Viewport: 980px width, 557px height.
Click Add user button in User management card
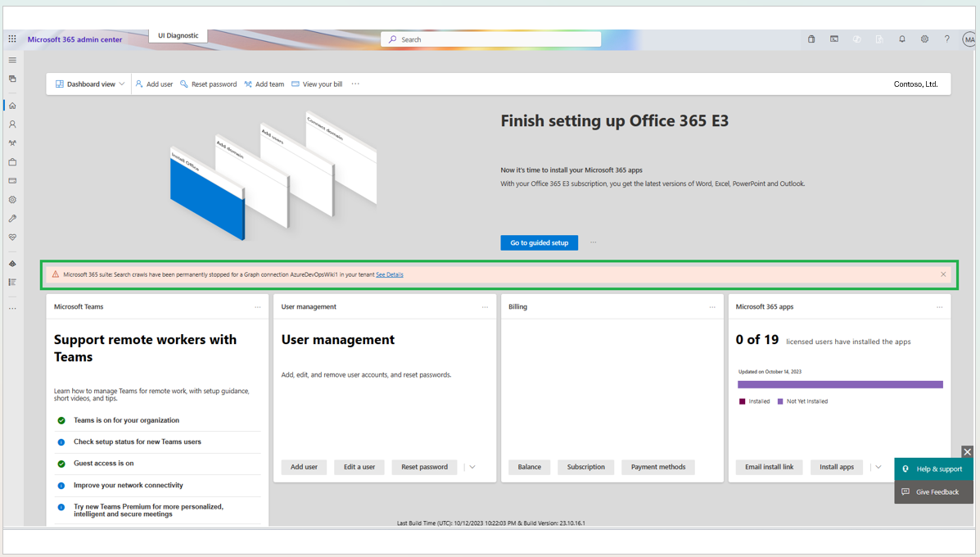[304, 467]
